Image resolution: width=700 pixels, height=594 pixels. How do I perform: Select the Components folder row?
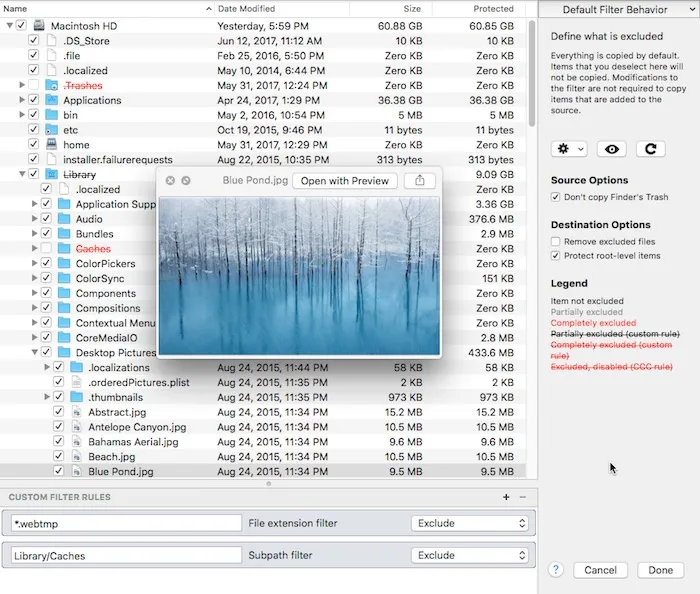click(263, 293)
